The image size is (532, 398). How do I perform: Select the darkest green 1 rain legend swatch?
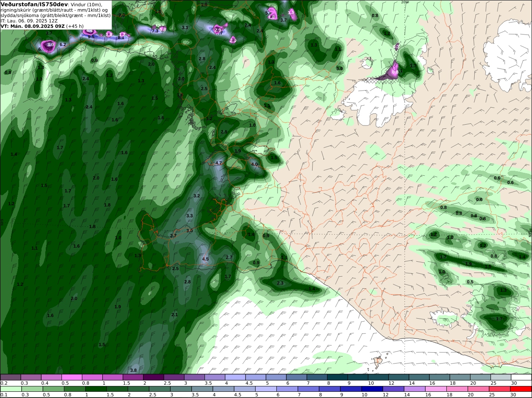(96, 389)
